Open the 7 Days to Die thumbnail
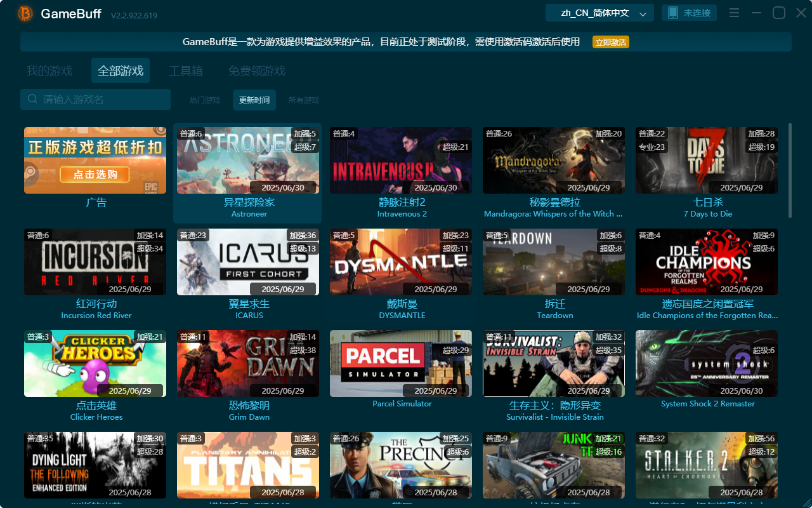This screenshot has width=812, height=508. [x=707, y=160]
